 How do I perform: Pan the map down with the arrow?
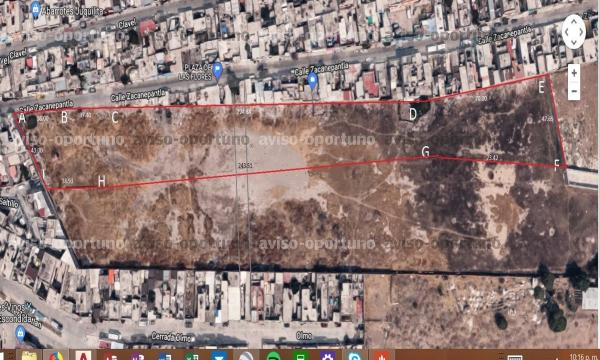(574, 42)
